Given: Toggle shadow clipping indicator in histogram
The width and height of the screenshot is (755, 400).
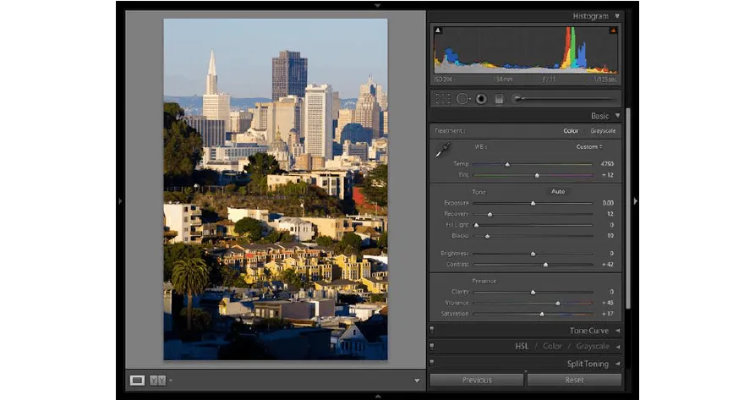Looking at the screenshot, I should pyautogui.click(x=437, y=30).
